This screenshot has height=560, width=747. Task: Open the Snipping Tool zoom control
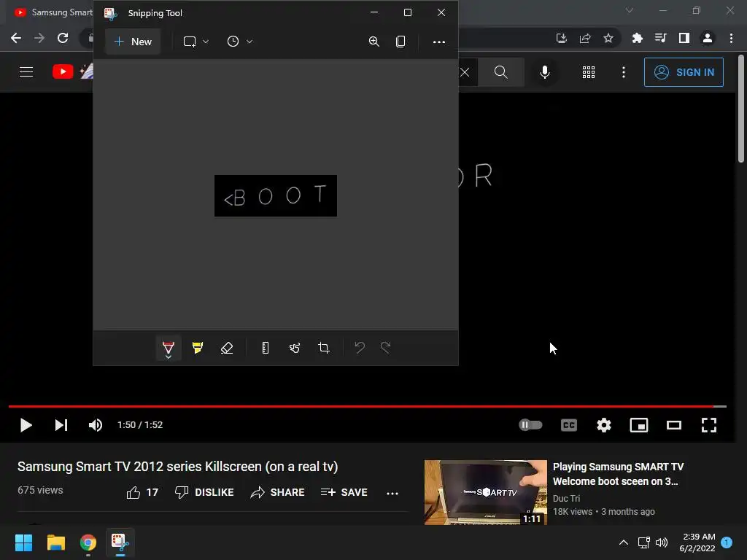tap(374, 42)
